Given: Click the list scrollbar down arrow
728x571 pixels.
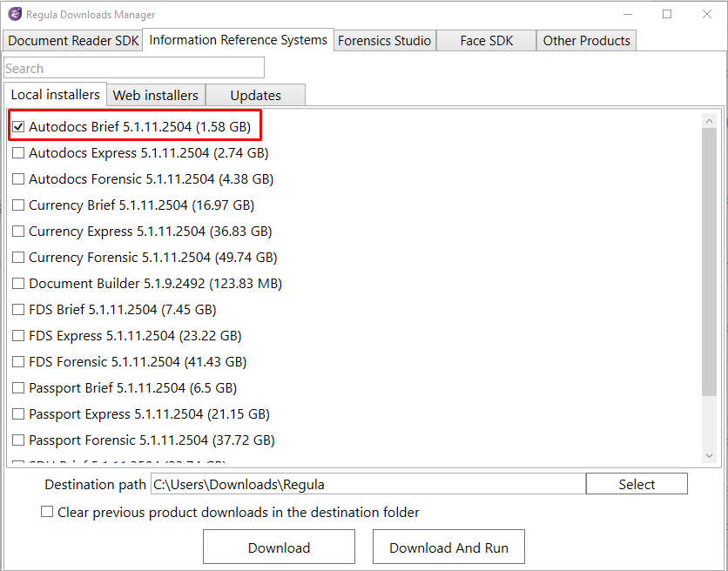Looking at the screenshot, I should click(x=709, y=455).
